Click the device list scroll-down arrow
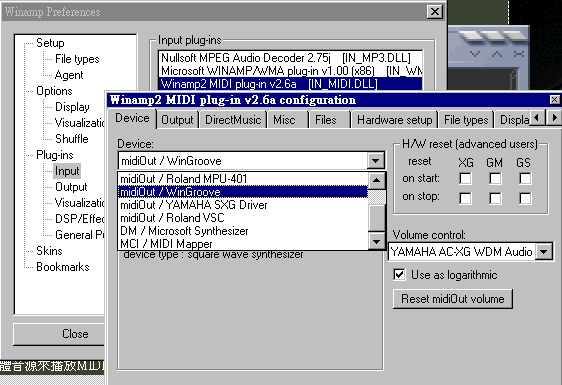The height and width of the screenshot is (385, 562). pyautogui.click(x=376, y=241)
